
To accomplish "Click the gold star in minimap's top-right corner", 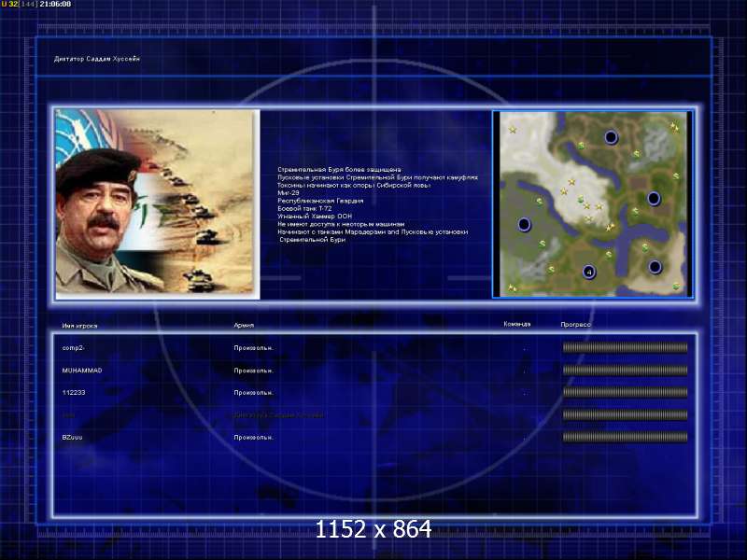I will coord(673,127).
